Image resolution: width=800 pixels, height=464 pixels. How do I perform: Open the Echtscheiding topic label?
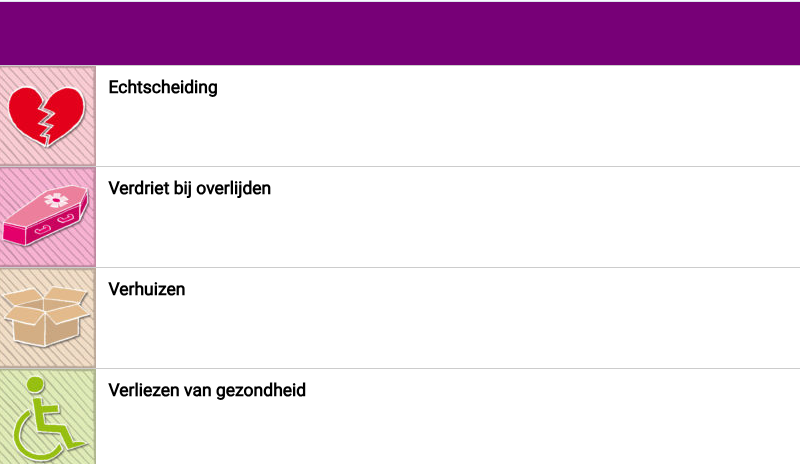(162, 87)
